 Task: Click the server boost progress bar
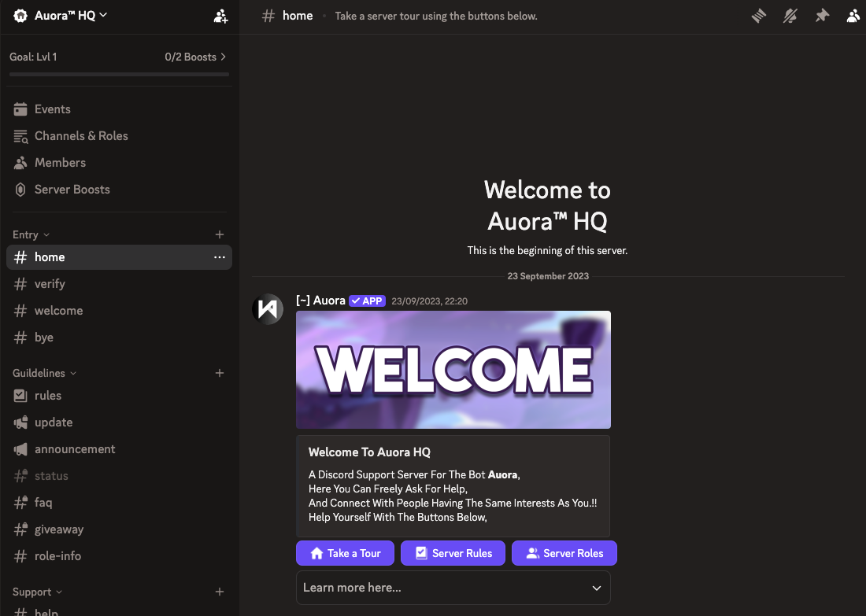[x=119, y=74]
